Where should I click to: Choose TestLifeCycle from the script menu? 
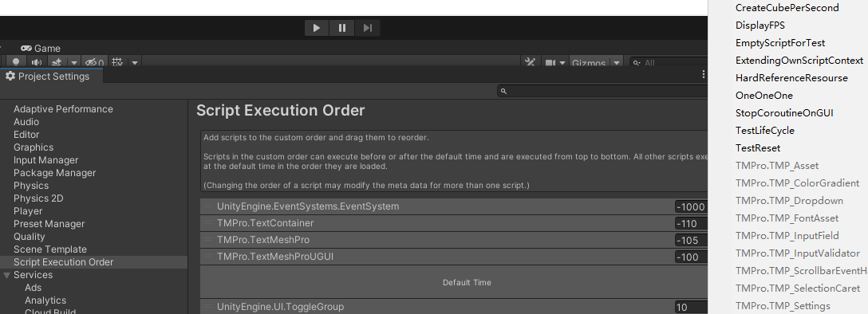pyautogui.click(x=764, y=131)
